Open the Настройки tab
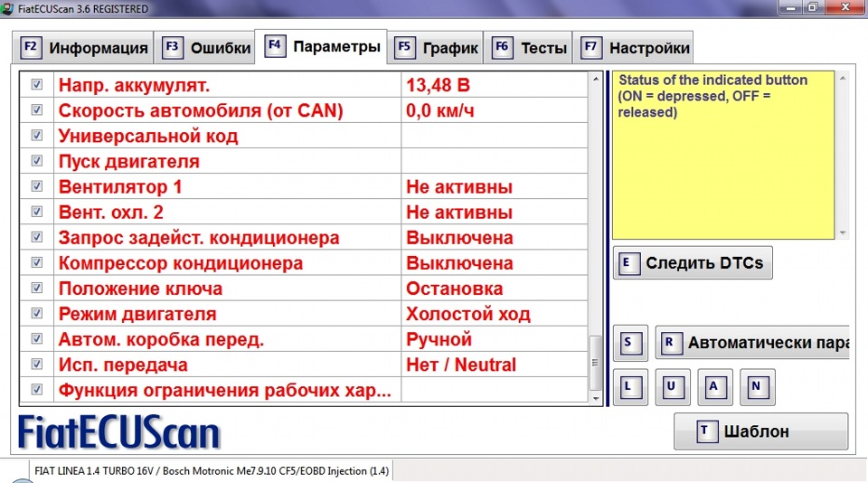The width and height of the screenshot is (868, 483). click(x=633, y=48)
